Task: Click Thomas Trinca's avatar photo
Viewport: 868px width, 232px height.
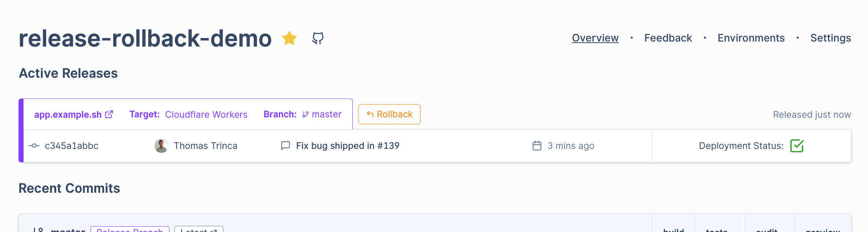Action: [161, 146]
